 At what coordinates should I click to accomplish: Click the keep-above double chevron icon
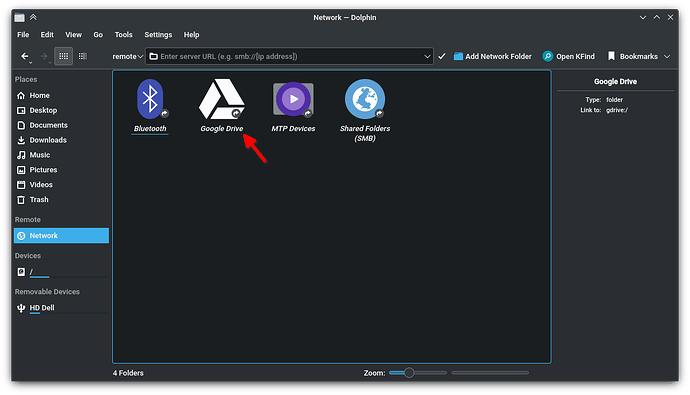(x=33, y=18)
